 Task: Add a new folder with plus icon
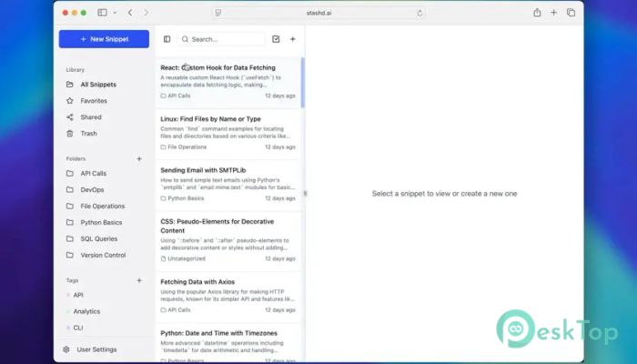point(139,159)
